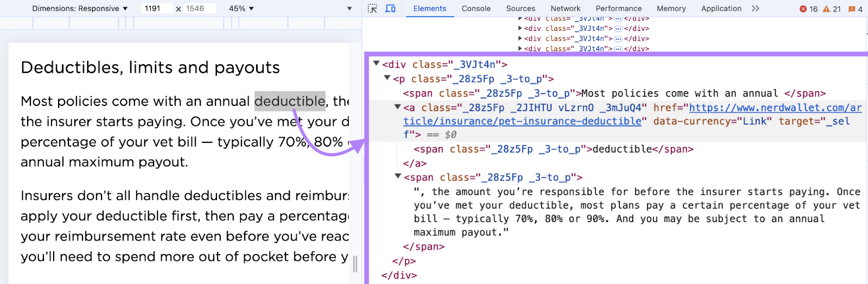Image resolution: width=868 pixels, height=284 pixels.
Task: Collapse the div class _3VJt4n node
Action: (x=376, y=64)
